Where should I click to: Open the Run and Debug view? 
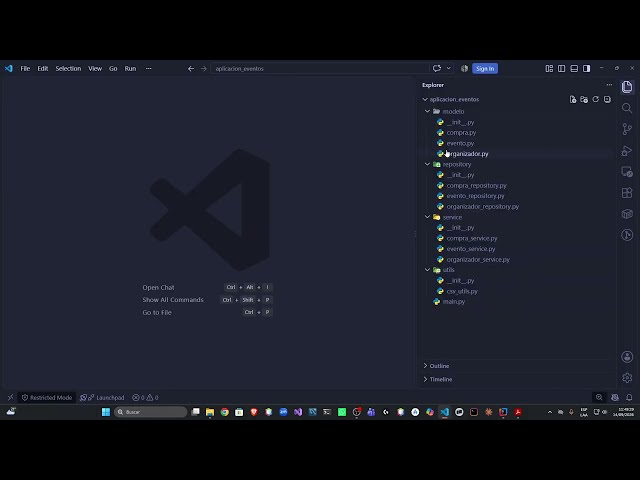627,150
